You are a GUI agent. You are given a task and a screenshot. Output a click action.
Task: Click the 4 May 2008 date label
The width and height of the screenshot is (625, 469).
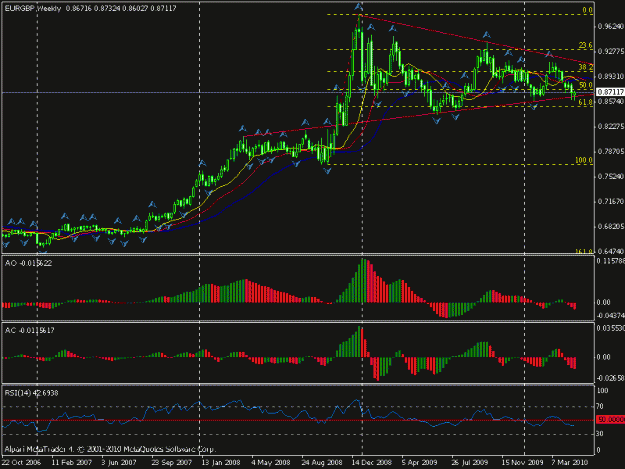pyautogui.click(x=271, y=463)
